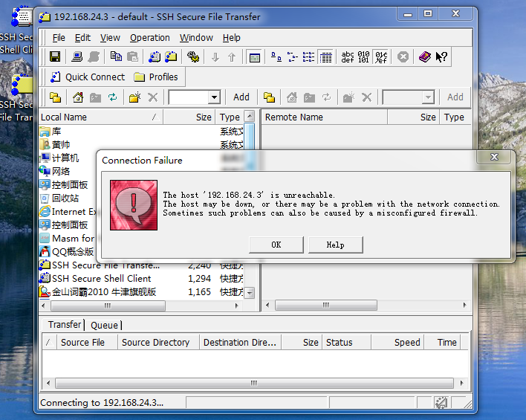526x420 pixels.
Task: Open the remote path combo box dropdown
Action: [x=428, y=97]
